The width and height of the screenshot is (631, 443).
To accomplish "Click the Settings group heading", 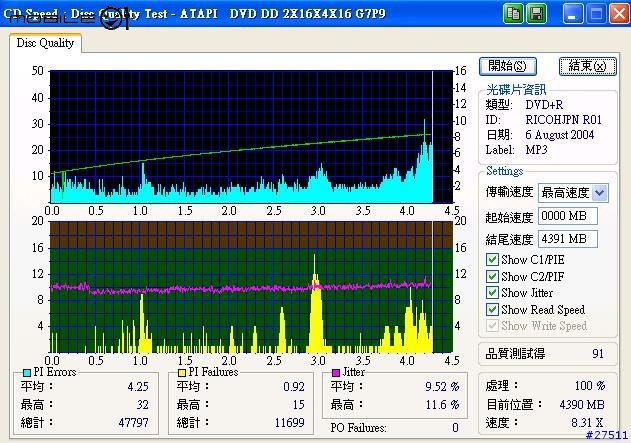I will (x=505, y=171).
